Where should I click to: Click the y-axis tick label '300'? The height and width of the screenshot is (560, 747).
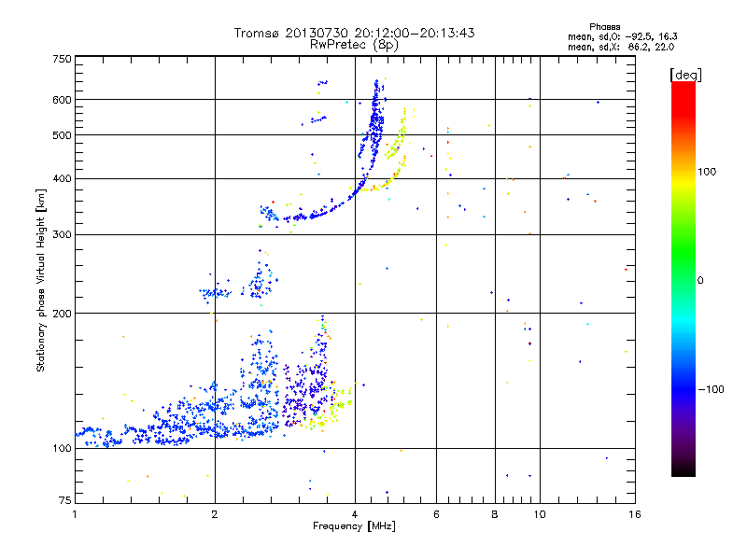tap(62, 235)
